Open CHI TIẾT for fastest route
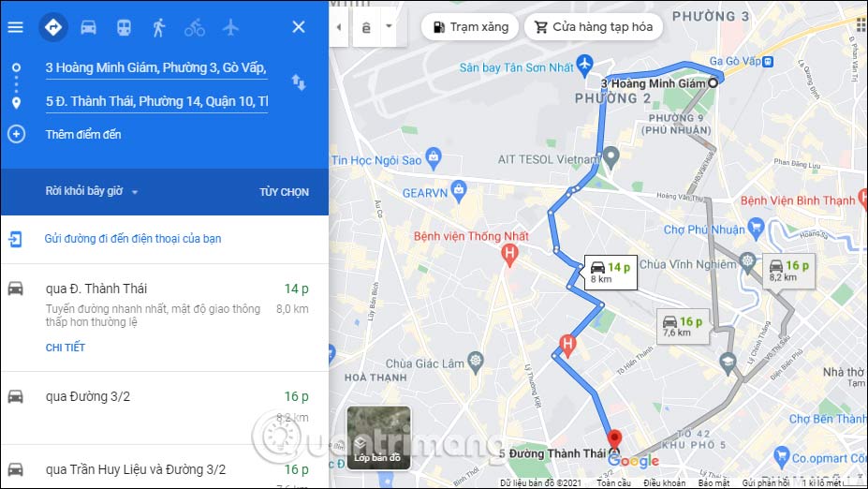 [66, 348]
